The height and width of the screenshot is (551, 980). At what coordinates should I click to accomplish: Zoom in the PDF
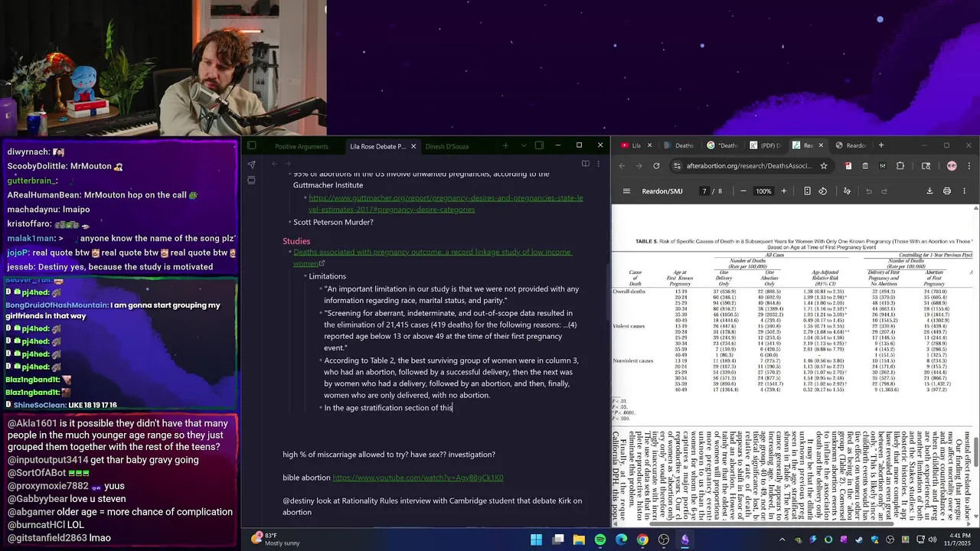[783, 191]
